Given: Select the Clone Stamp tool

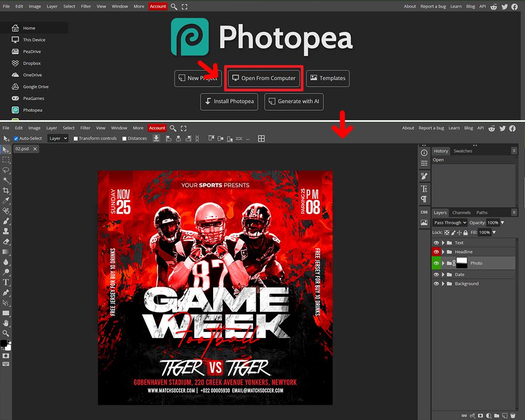Looking at the screenshot, I should point(6,231).
